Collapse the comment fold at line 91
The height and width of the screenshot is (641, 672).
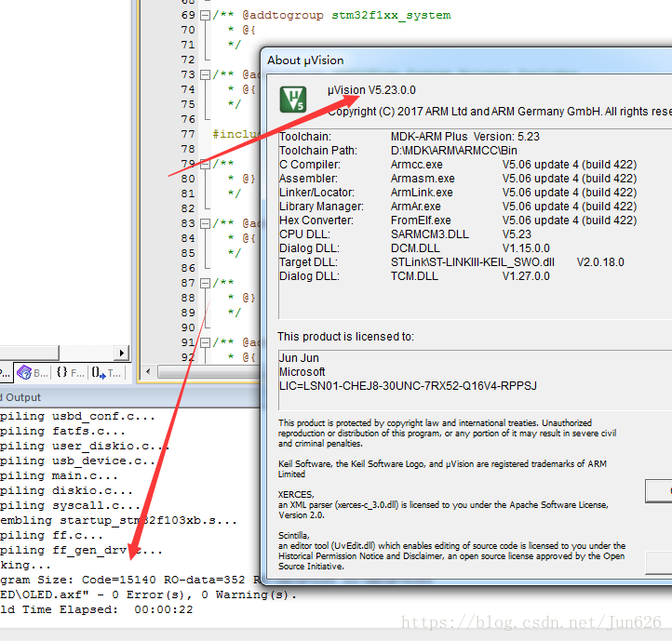coord(206,342)
